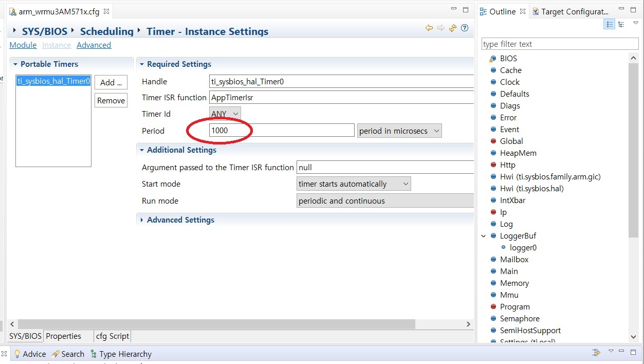
Task: Select the HeapMem module in Outline
Action: click(518, 153)
